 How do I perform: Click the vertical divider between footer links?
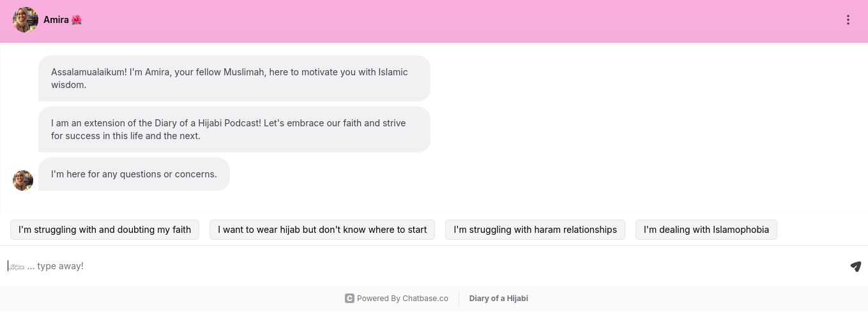pyautogui.click(x=459, y=298)
